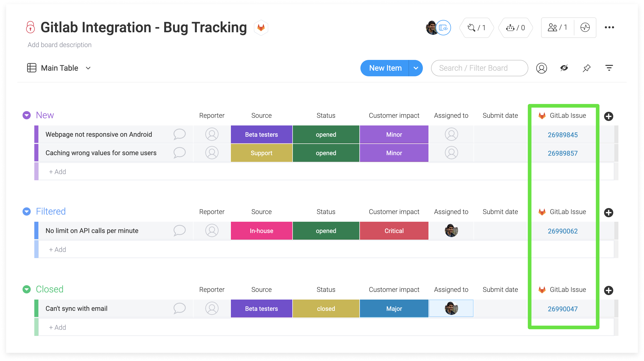
Task: Collapse the Closed group with green arrow
Action: point(27,289)
